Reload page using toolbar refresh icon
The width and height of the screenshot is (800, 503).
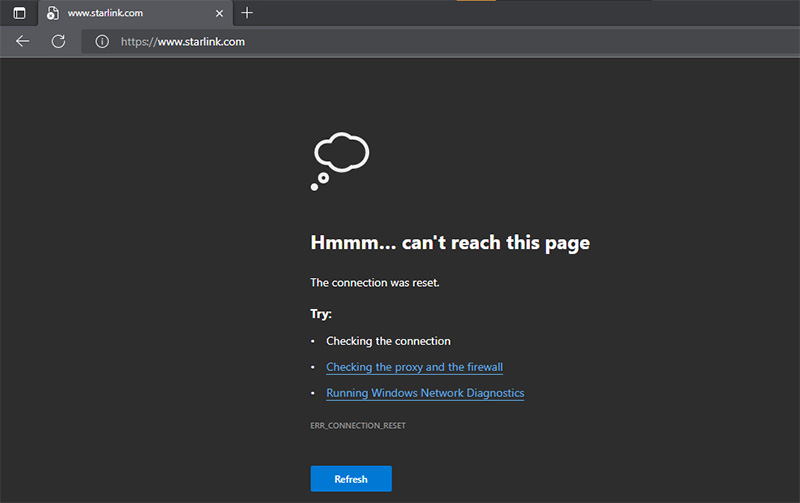click(58, 41)
